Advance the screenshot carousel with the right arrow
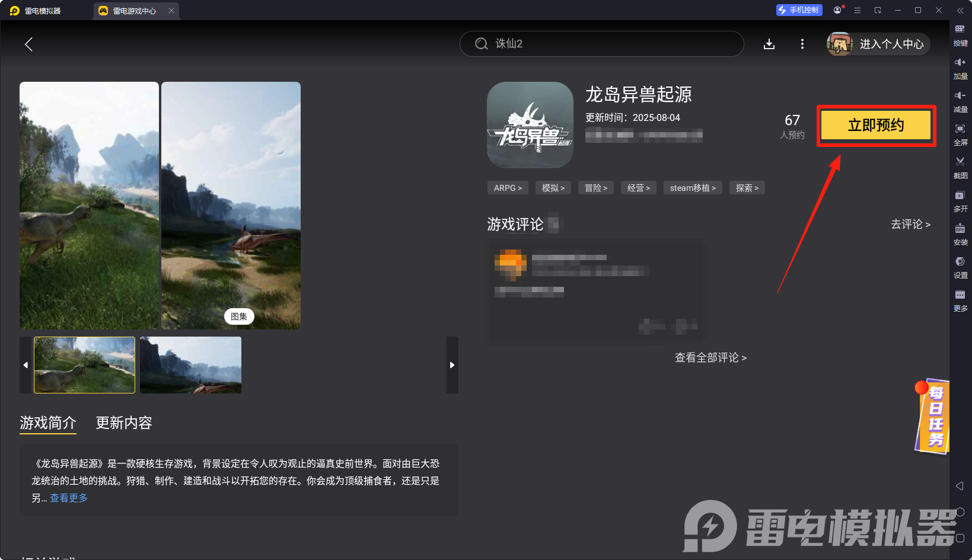The image size is (972, 560). tap(452, 365)
